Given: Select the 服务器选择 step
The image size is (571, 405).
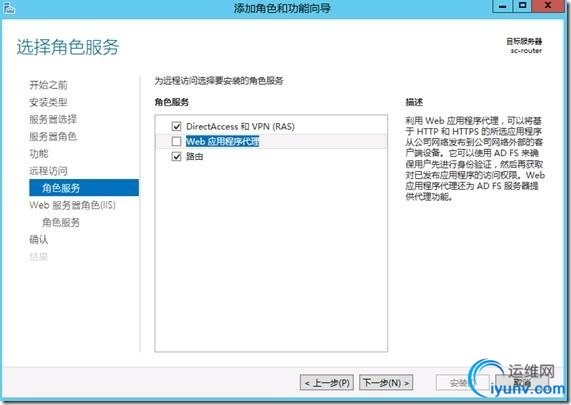Looking at the screenshot, I should [53, 119].
